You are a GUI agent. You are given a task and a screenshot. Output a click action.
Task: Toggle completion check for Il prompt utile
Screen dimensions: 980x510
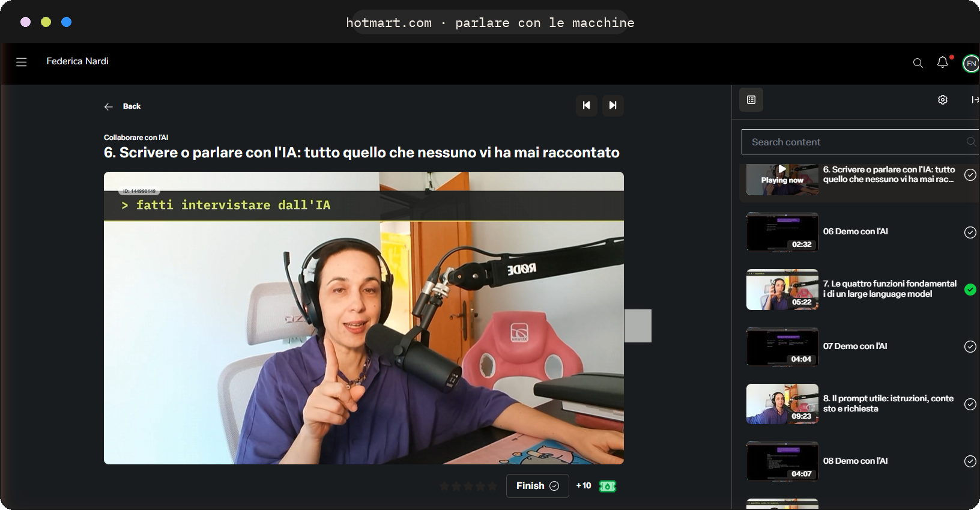click(x=970, y=404)
